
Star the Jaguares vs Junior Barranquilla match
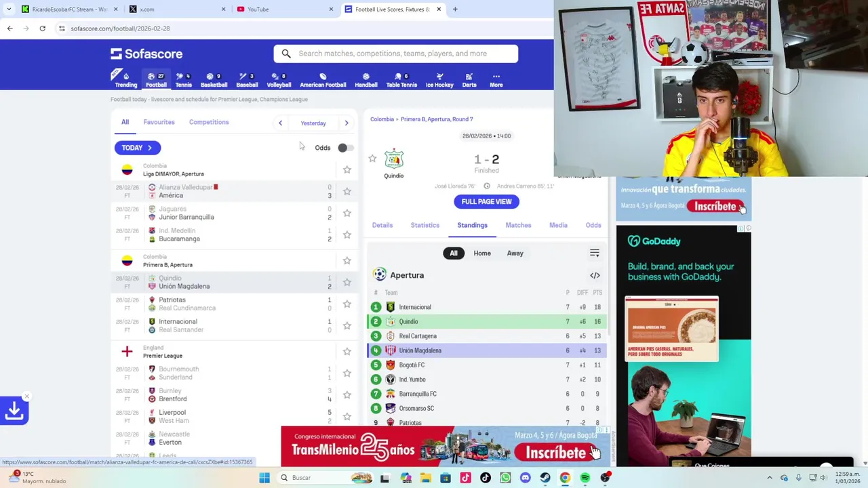347,213
